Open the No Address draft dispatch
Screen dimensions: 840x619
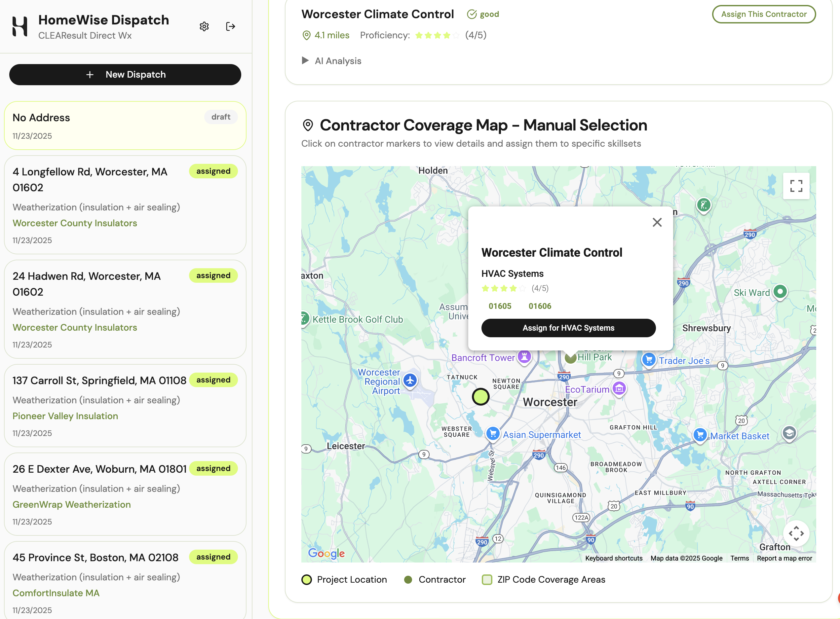pos(125,126)
